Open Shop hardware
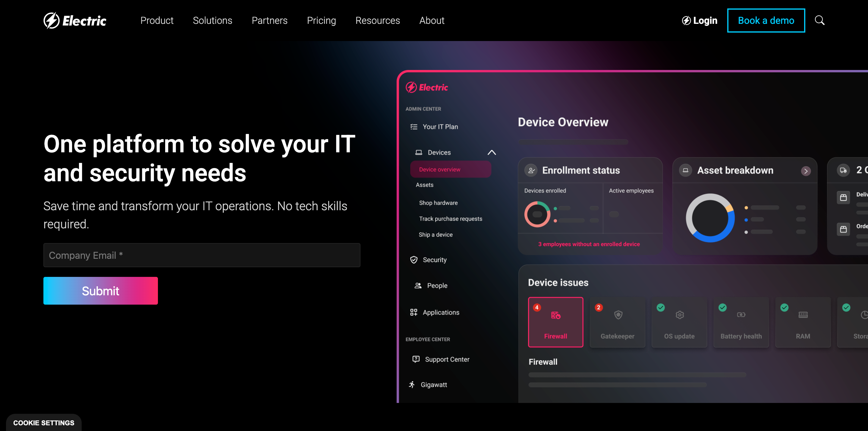Image resolution: width=868 pixels, height=431 pixels. [438, 203]
